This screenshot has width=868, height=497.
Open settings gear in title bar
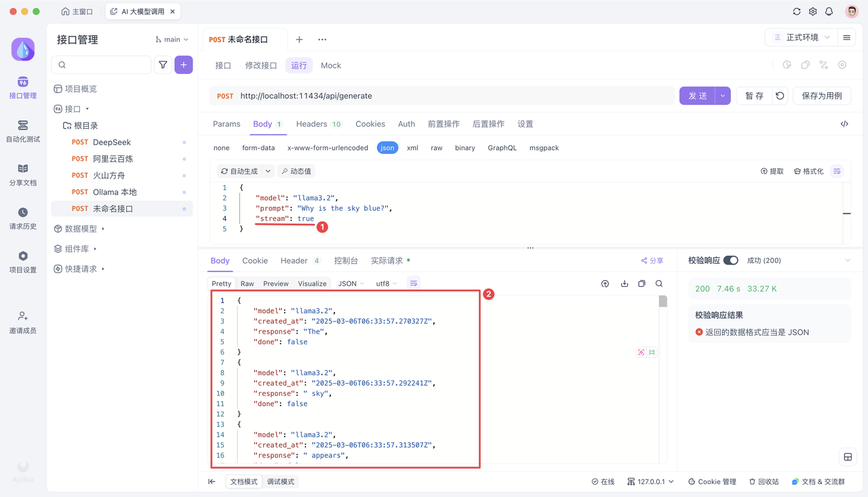[813, 12]
